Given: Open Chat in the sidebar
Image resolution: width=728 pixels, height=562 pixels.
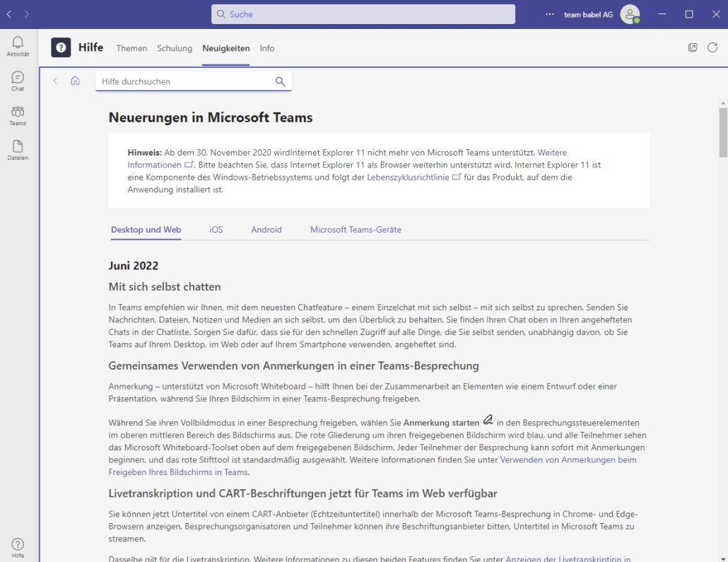Looking at the screenshot, I should point(18,81).
